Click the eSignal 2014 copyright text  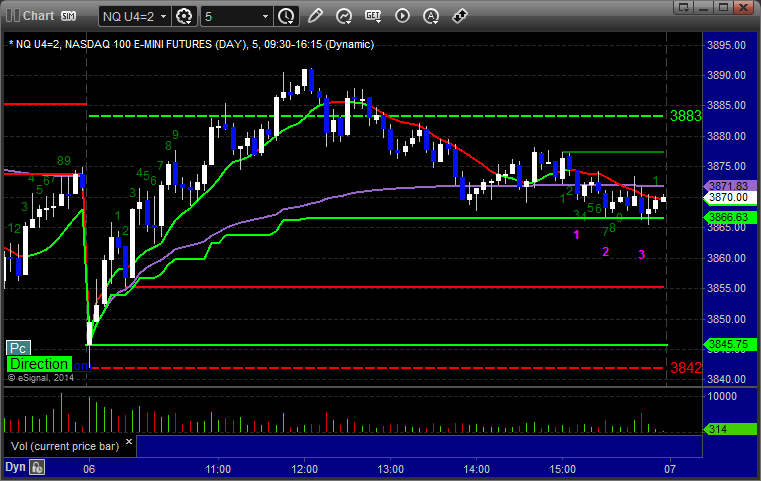click(x=41, y=378)
